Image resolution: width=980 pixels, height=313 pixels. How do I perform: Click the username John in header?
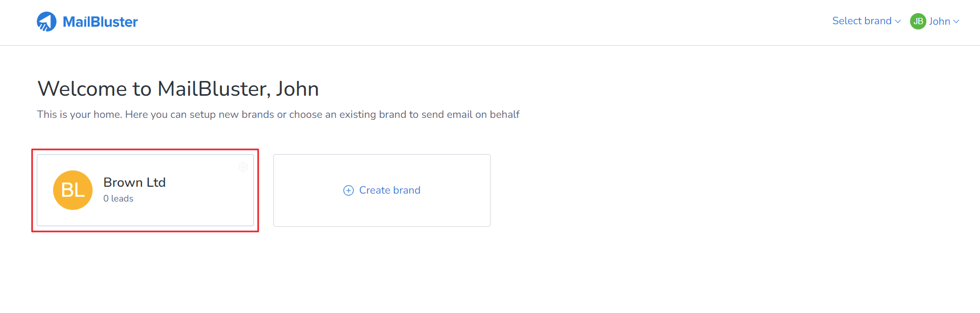(940, 22)
